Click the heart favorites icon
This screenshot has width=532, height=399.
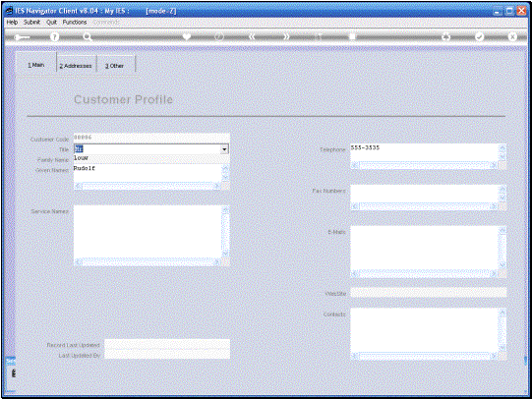186,36
